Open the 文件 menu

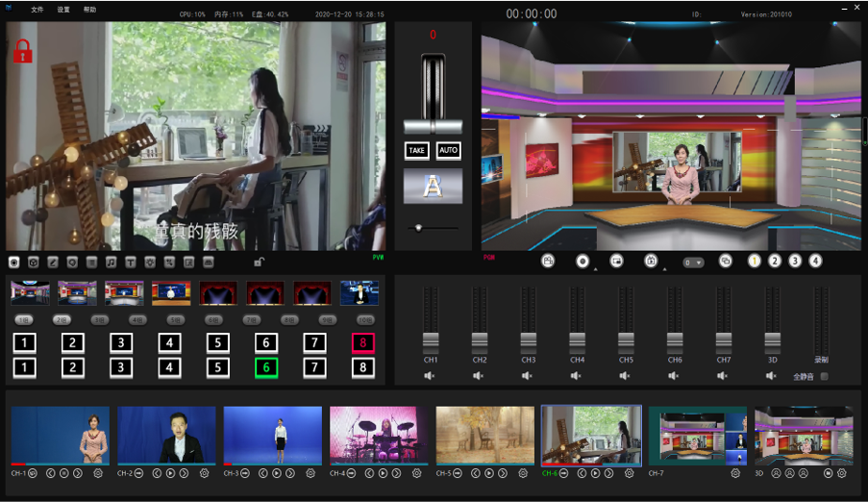click(37, 9)
